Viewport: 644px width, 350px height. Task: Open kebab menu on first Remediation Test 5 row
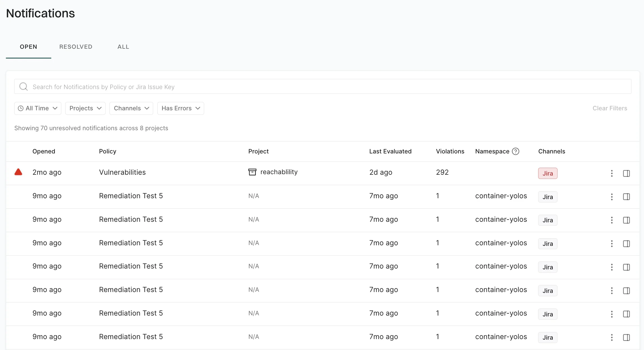tap(612, 197)
